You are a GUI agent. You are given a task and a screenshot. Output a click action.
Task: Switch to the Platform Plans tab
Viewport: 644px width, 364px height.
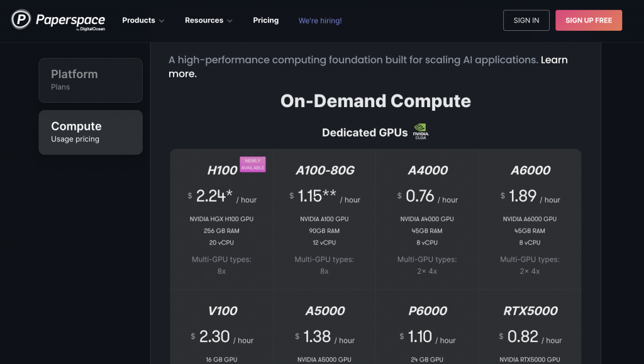point(91,80)
